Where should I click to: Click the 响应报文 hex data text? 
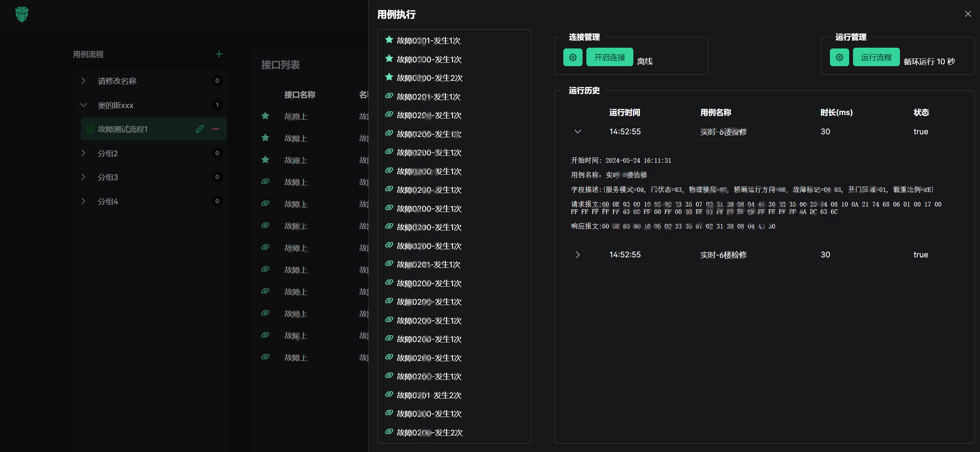pyautogui.click(x=673, y=226)
